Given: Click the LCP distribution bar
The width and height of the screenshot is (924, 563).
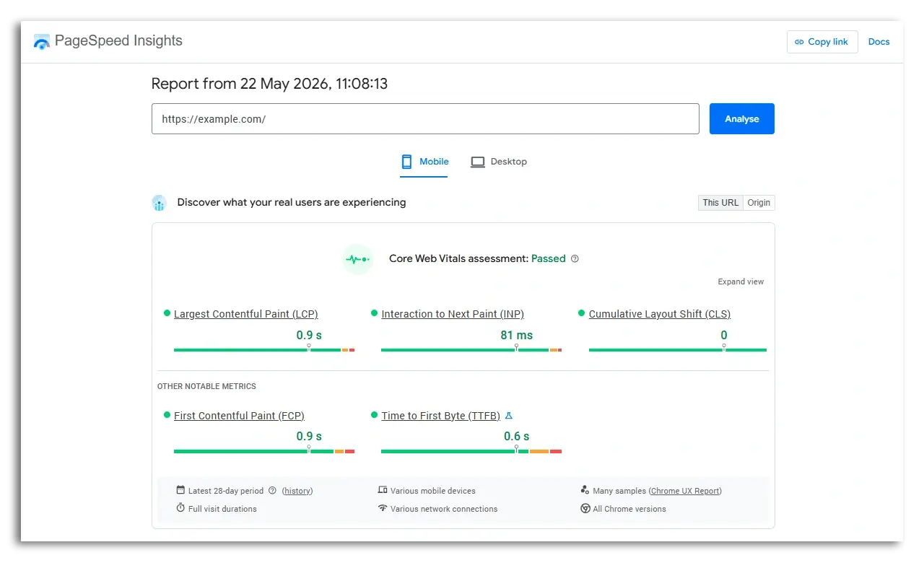Looking at the screenshot, I should pos(264,350).
